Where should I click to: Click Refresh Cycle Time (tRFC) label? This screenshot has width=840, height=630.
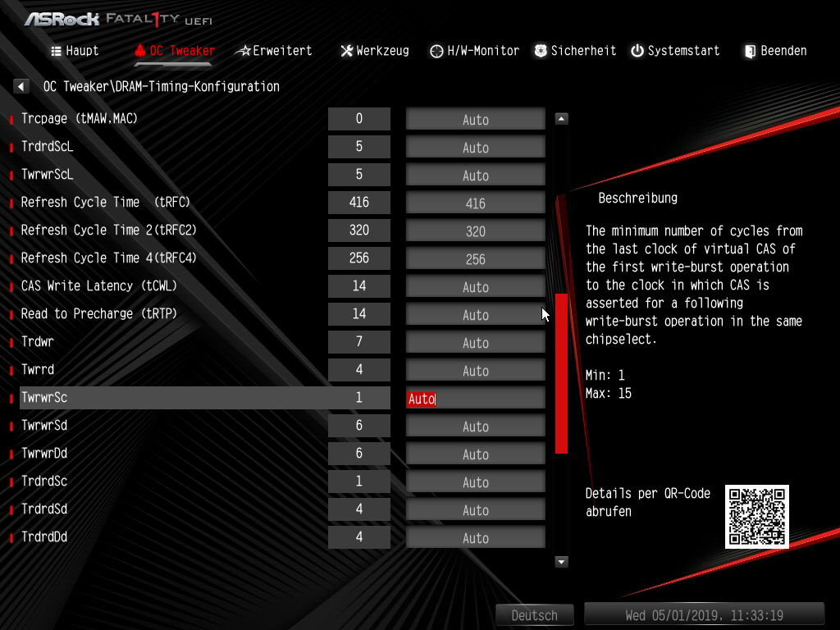tap(106, 202)
